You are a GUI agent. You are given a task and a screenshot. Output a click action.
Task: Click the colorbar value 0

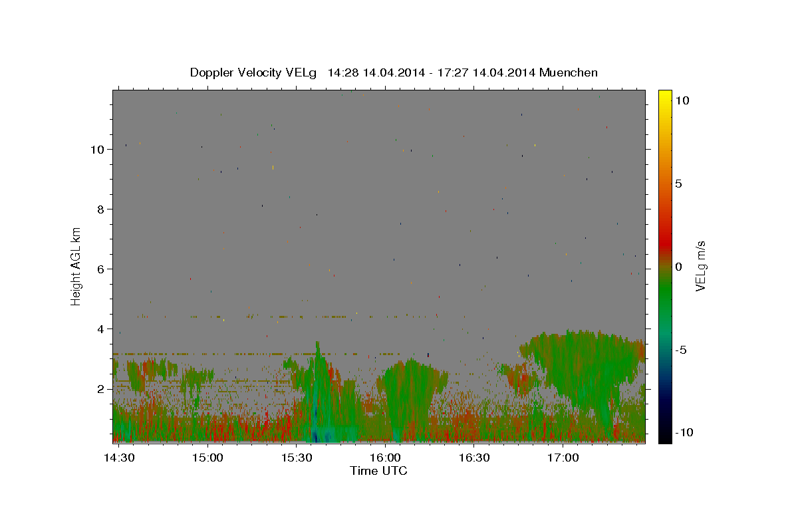[678, 267]
